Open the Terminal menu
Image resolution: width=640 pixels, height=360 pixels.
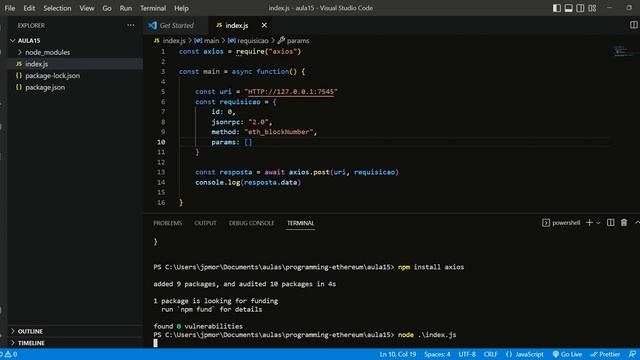click(x=153, y=8)
